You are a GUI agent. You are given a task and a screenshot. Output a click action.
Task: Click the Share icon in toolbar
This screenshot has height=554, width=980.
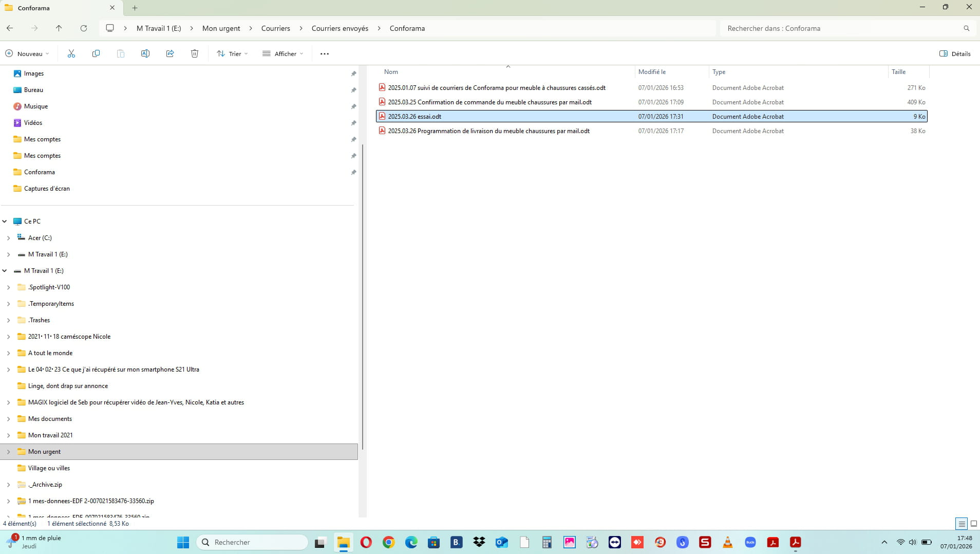tap(170, 53)
